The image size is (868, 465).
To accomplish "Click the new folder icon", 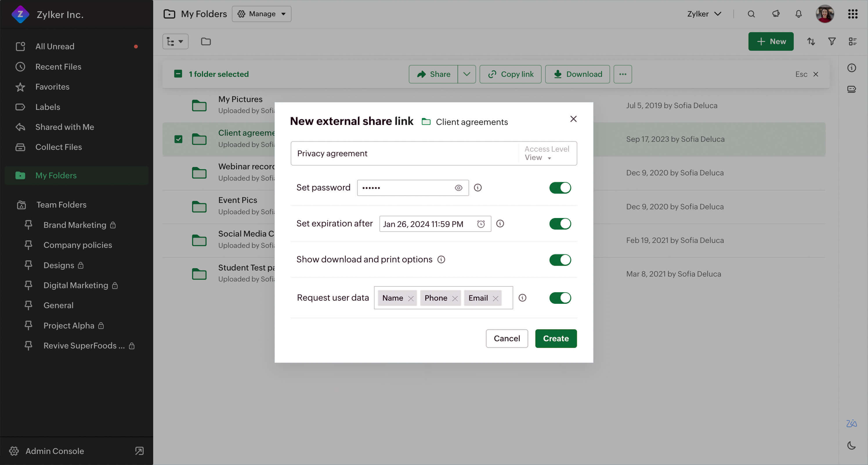I will click(x=205, y=41).
